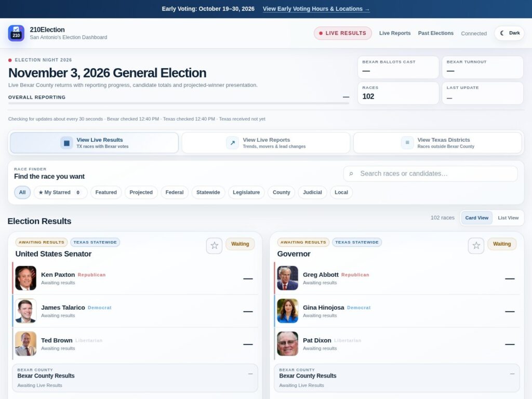Click 'November 3, 2026 General Election' heading
Image resolution: width=532 pixels, height=399 pixels.
[x=107, y=73]
